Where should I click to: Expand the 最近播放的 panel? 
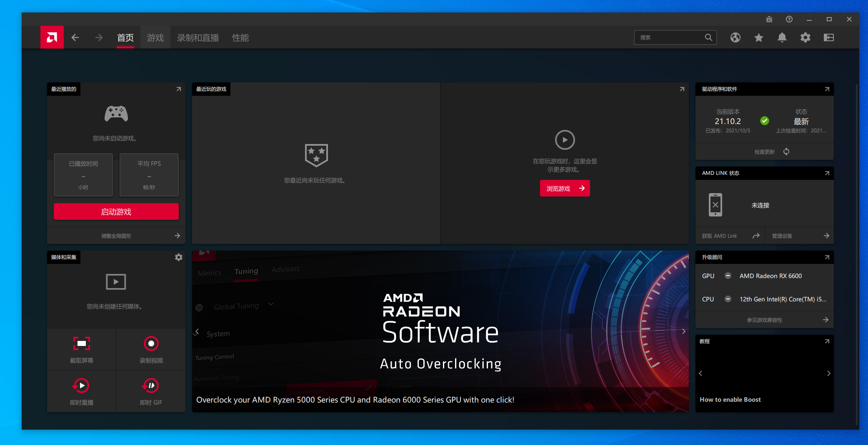(178, 89)
